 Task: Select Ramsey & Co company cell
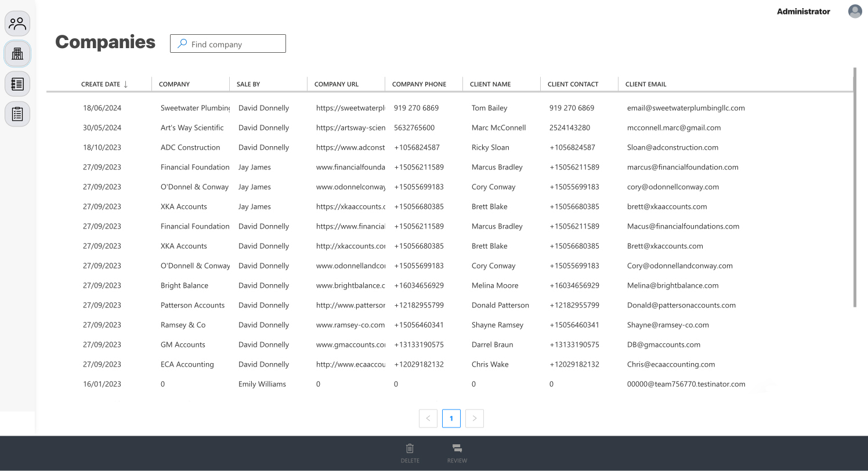(183, 325)
